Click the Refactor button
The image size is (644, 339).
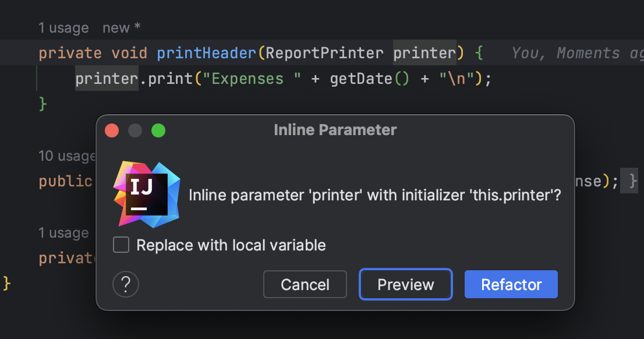[511, 284]
